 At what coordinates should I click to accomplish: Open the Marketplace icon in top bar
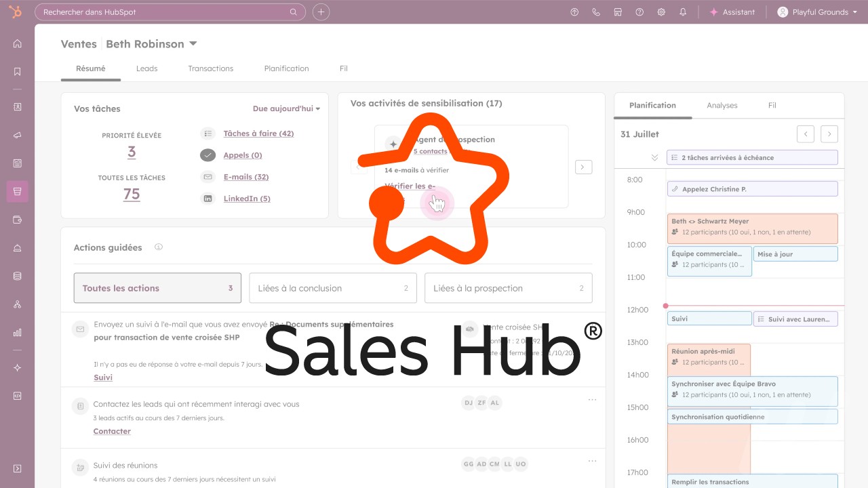[618, 12]
